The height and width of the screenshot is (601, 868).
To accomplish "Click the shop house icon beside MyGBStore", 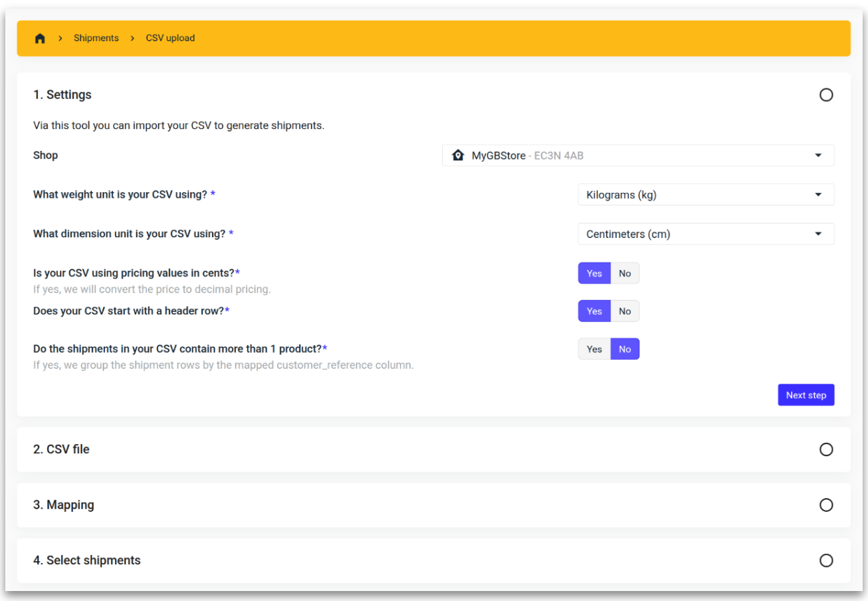I will (x=458, y=156).
